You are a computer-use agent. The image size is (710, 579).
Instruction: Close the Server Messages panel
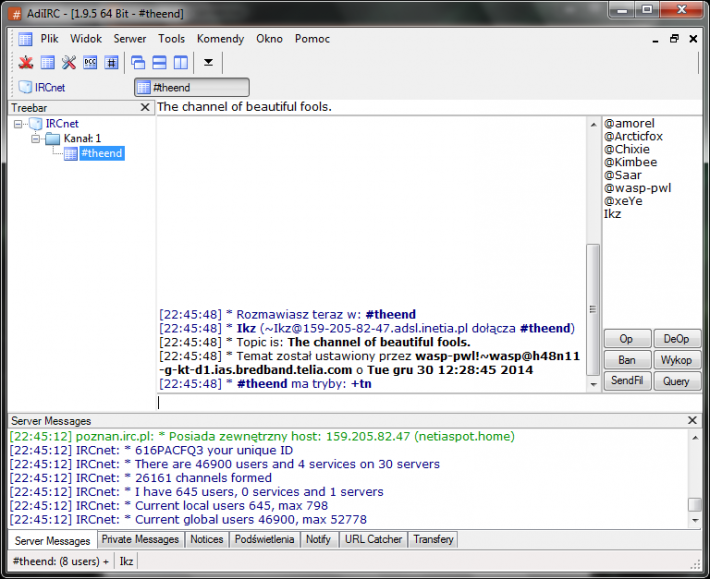click(692, 420)
